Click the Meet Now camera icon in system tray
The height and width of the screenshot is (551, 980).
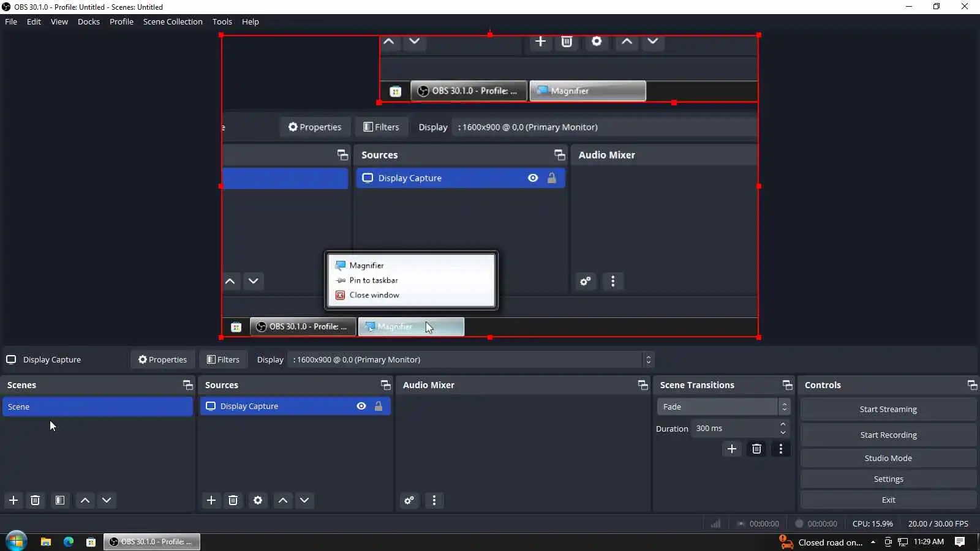click(888, 542)
